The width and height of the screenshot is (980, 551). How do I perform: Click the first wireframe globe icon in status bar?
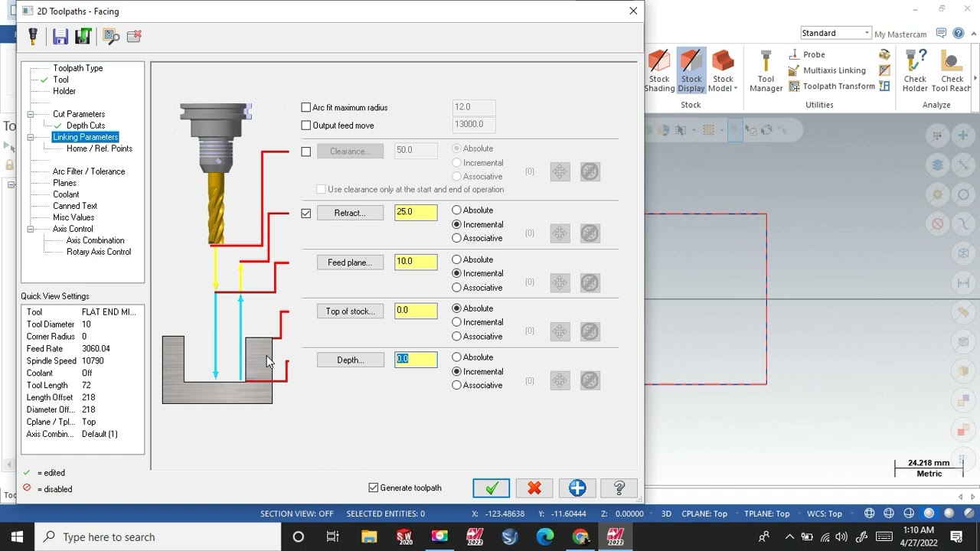click(869, 514)
